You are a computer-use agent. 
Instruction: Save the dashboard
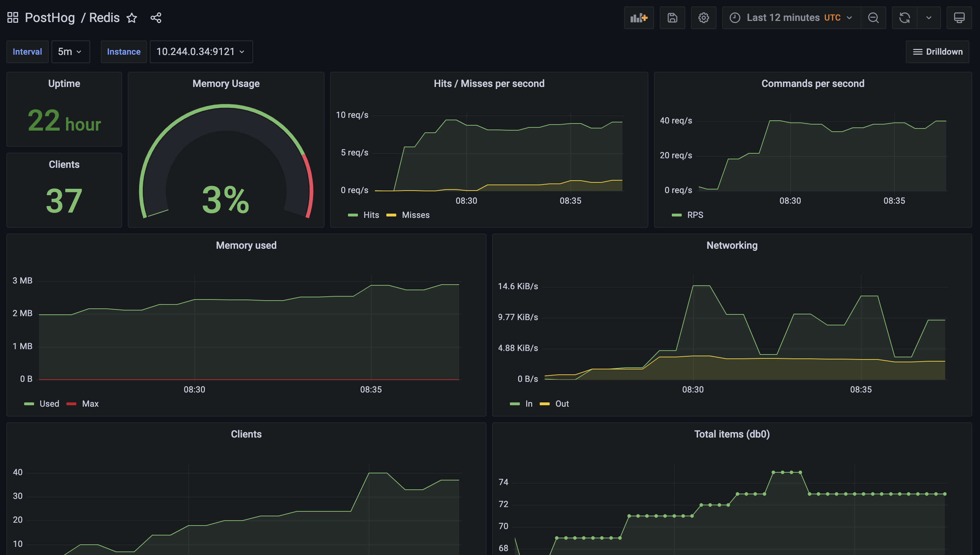click(x=672, y=17)
